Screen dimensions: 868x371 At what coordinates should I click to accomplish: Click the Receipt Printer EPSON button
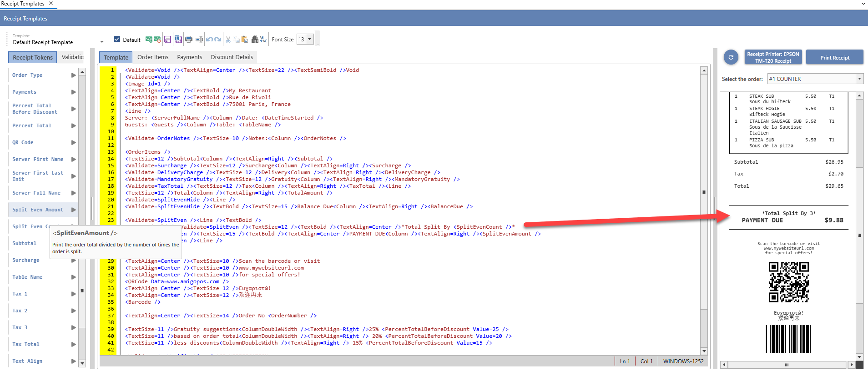coord(773,58)
